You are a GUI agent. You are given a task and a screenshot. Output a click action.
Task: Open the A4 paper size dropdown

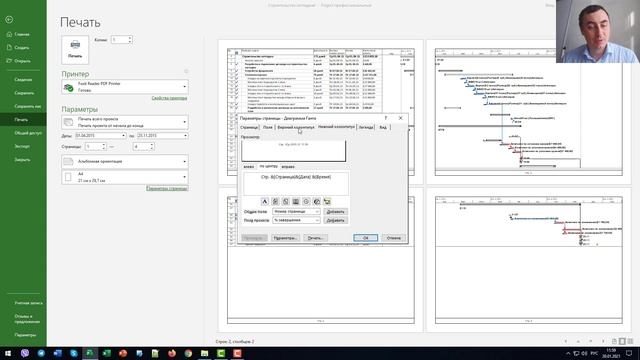coord(125,177)
